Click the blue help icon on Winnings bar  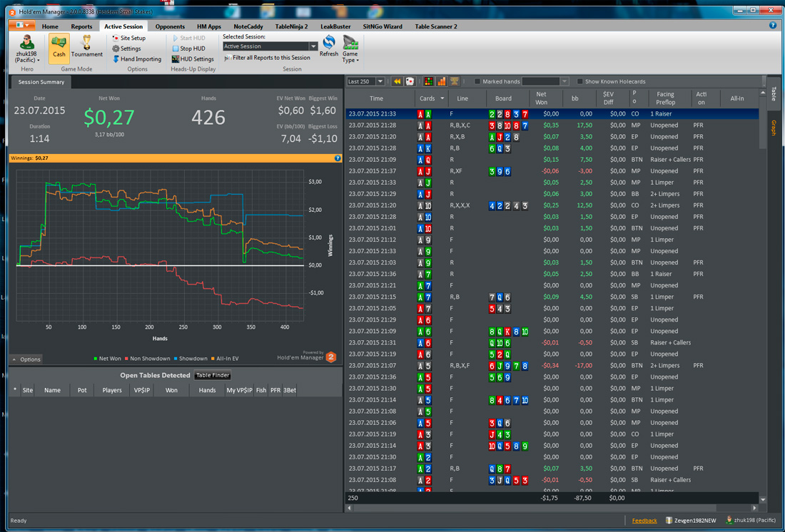click(338, 158)
